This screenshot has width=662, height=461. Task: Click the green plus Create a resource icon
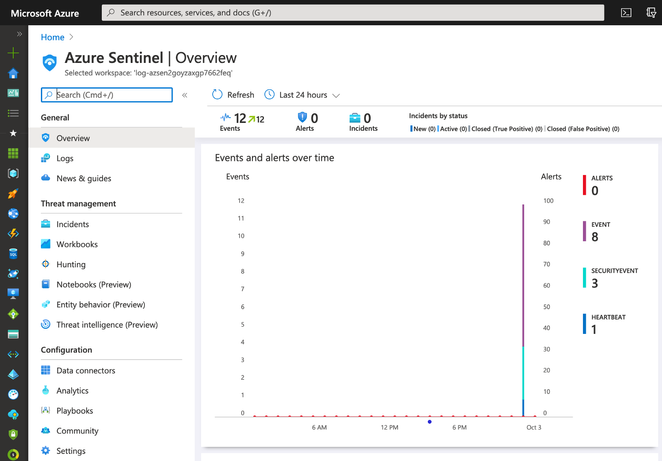pyautogui.click(x=13, y=53)
